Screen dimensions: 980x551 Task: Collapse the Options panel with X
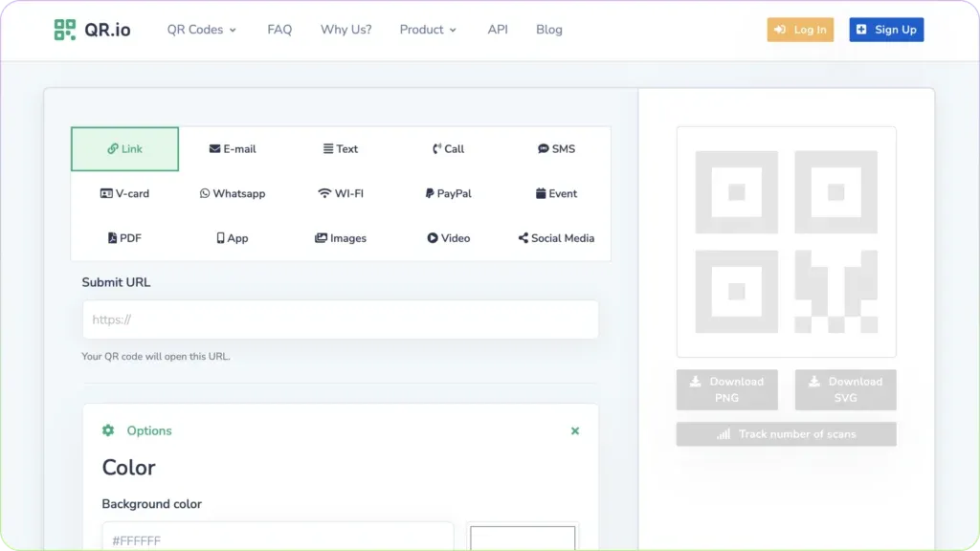(575, 431)
